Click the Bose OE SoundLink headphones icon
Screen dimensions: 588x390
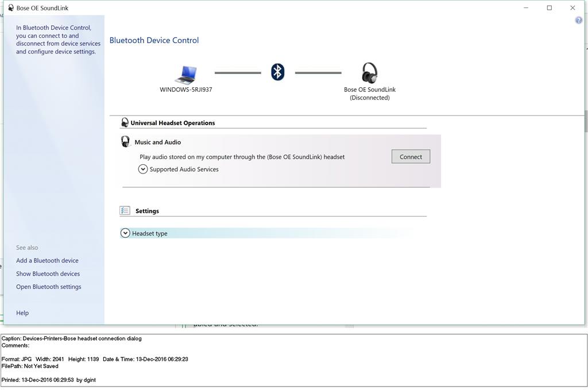(369, 73)
